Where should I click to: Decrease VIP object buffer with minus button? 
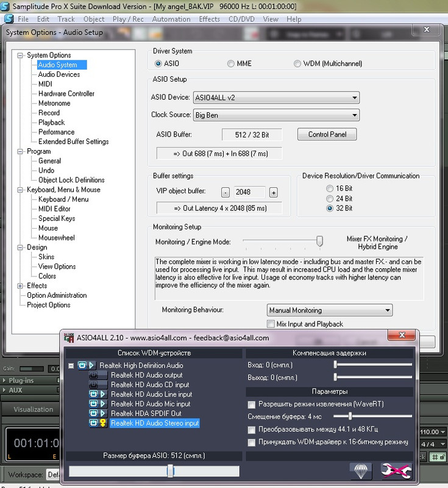tap(226, 192)
